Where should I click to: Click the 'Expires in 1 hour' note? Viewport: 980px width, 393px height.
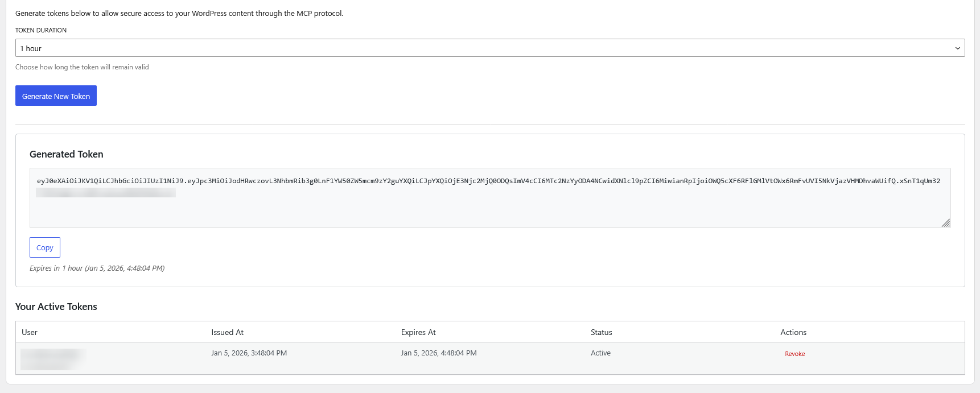[97, 268]
